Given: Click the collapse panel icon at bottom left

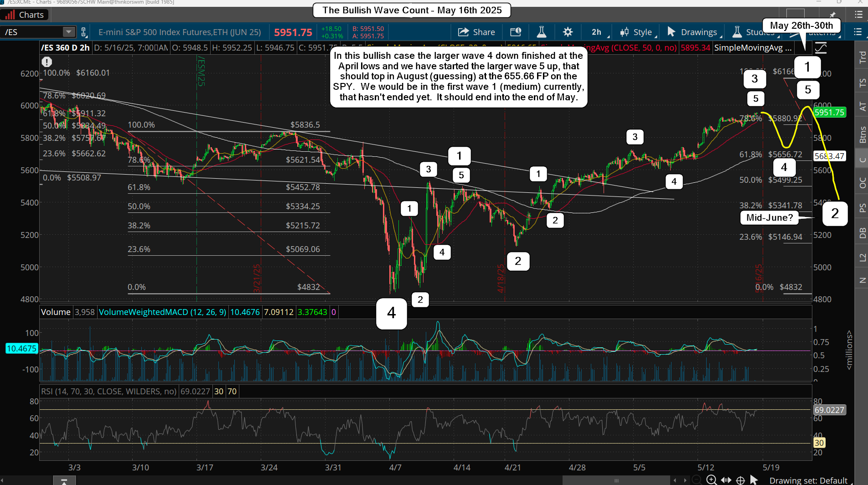Looking at the screenshot, I should [64, 481].
